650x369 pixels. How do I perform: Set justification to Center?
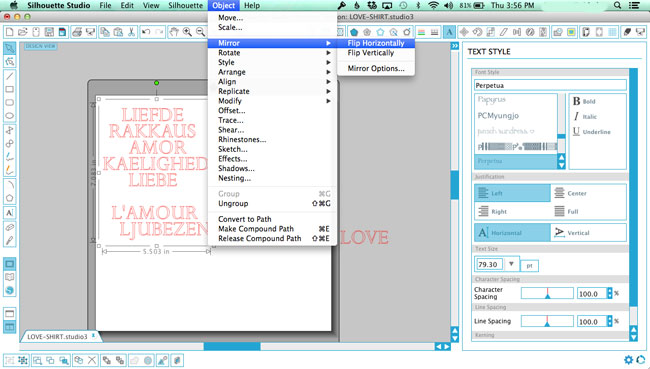coord(588,193)
